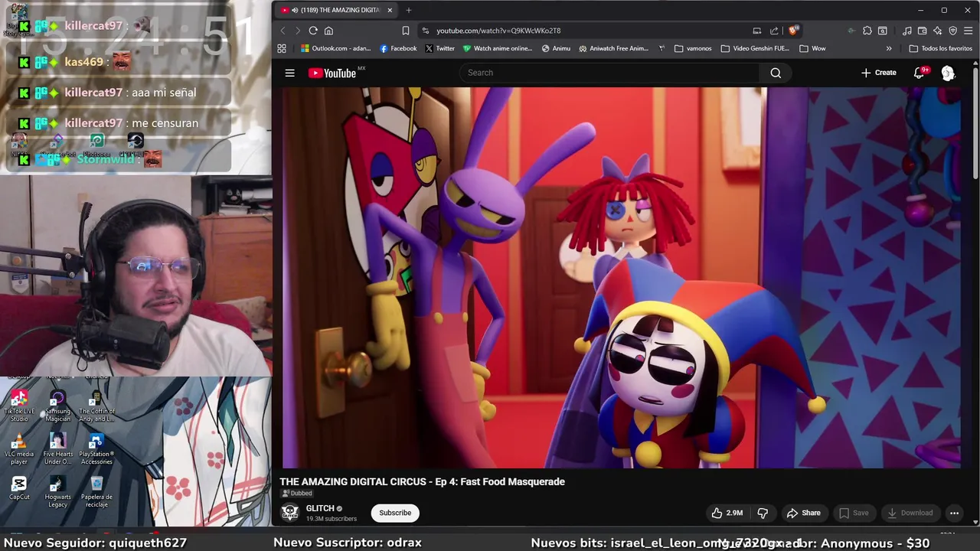Viewport: 980px width, 551px height.
Task: Open the YouTube hamburger guide menu
Action: point(289,73)
